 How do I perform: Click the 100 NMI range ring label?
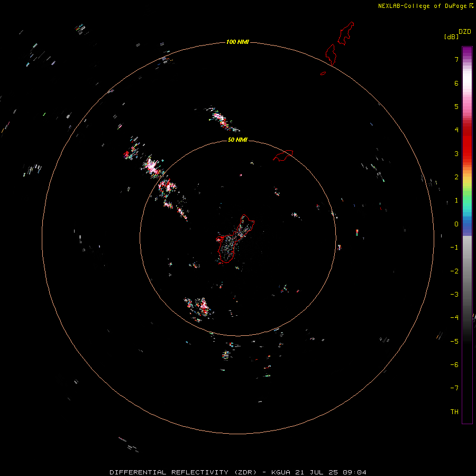tap(237, 42)
